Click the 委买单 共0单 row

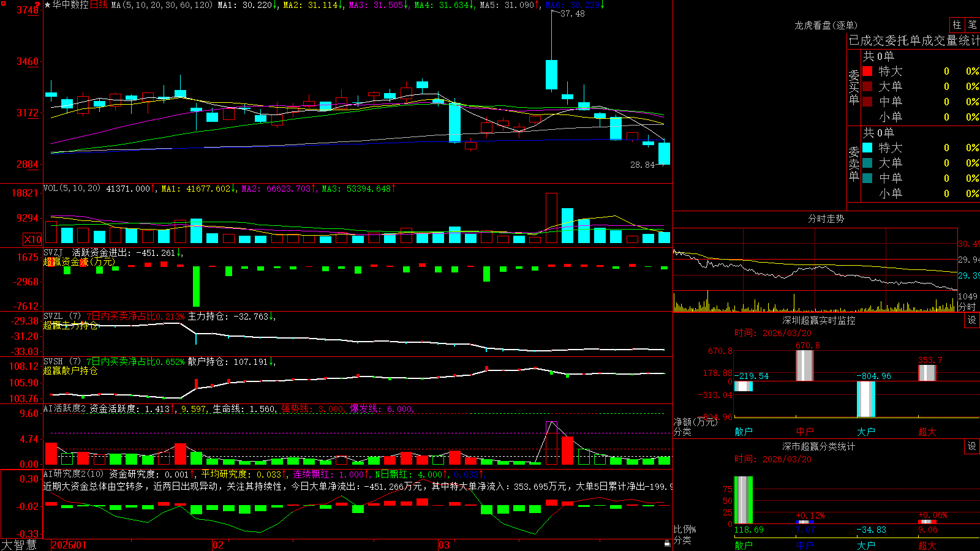tap(878, 56)
